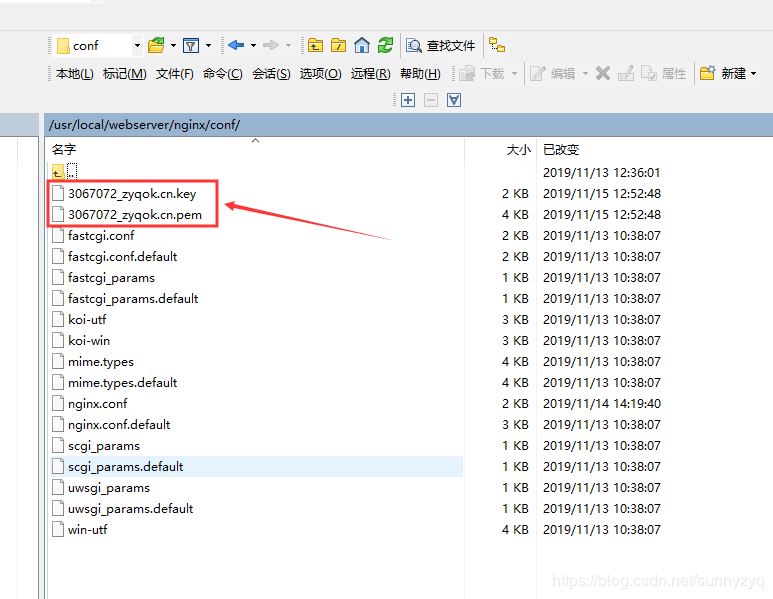The image size is (773, 599).
Task: Open the 远程(R) menu
Action: tap(370, 74)
